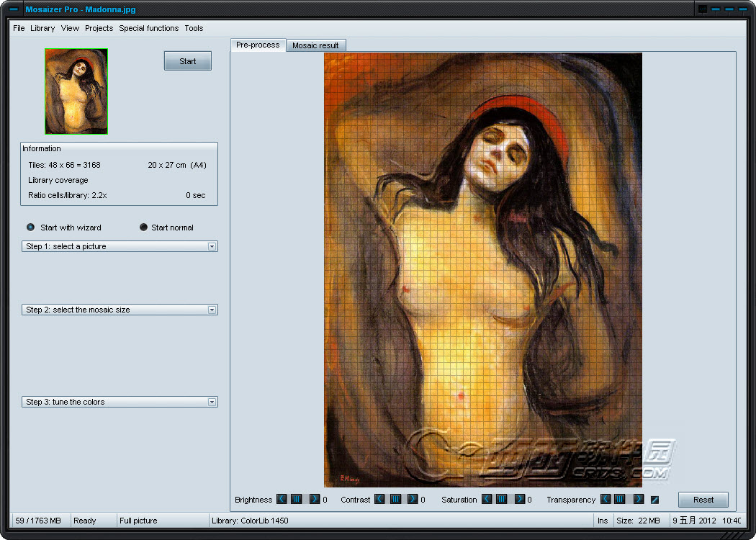Click the Reset button
This screenshot has height=540, width=756.
coord(703,500)
